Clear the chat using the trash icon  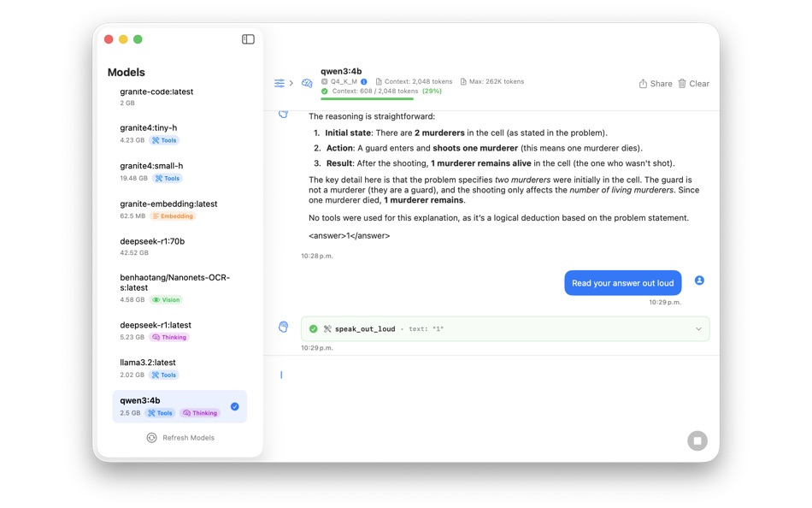coord(694,83)
